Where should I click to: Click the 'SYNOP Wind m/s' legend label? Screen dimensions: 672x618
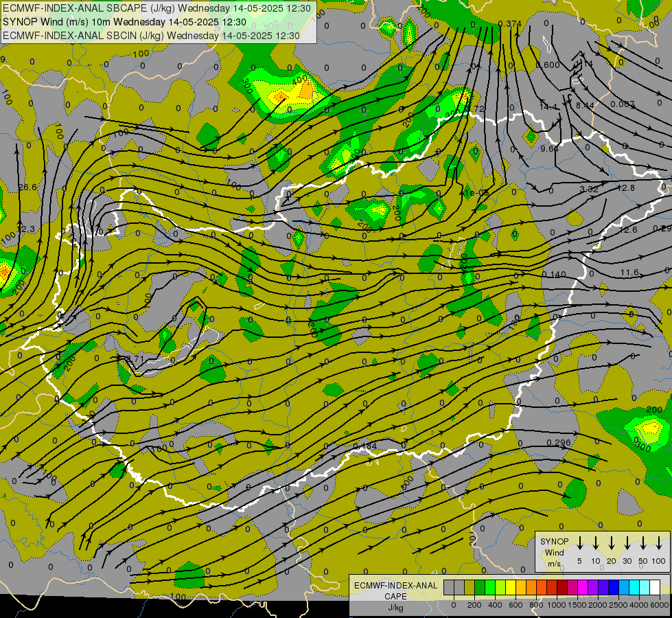point(554,552)
